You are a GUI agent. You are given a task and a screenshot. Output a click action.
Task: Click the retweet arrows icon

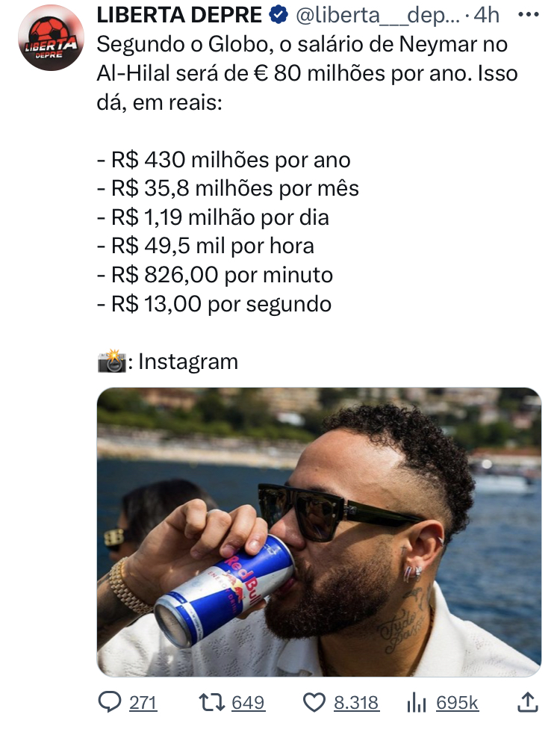(x=211, y=702)
